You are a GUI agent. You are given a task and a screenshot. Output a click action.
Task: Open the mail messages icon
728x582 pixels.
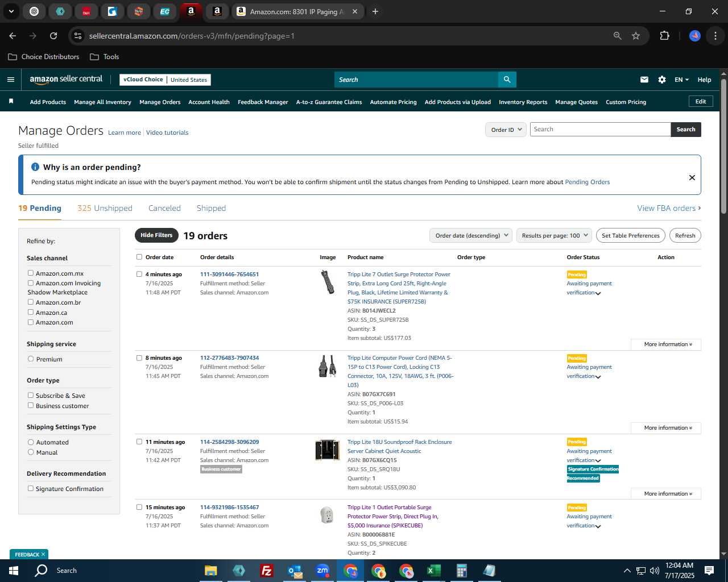click(x=644, y=80)
